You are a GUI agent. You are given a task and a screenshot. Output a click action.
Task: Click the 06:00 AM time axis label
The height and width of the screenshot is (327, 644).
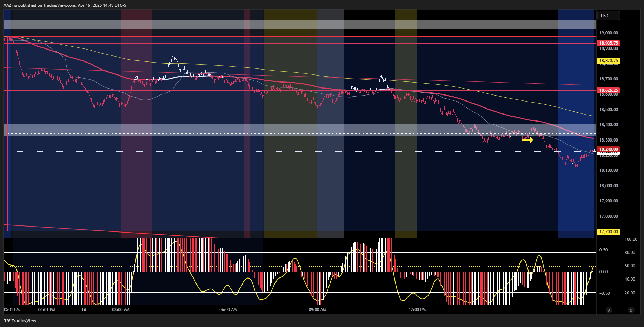[x=228, y=310]
